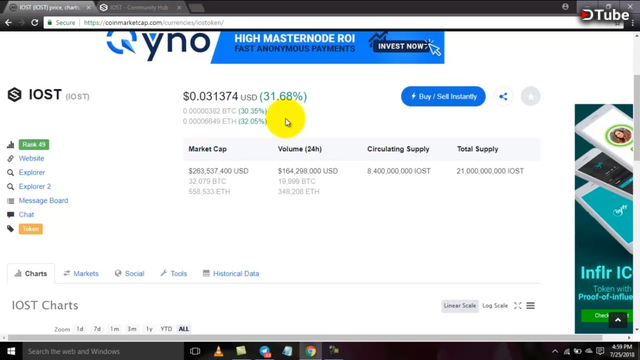Click Buy / Sell Instantly button
Image resolution: width=640 pixels, height=360 pixels.
coord(443,96)
